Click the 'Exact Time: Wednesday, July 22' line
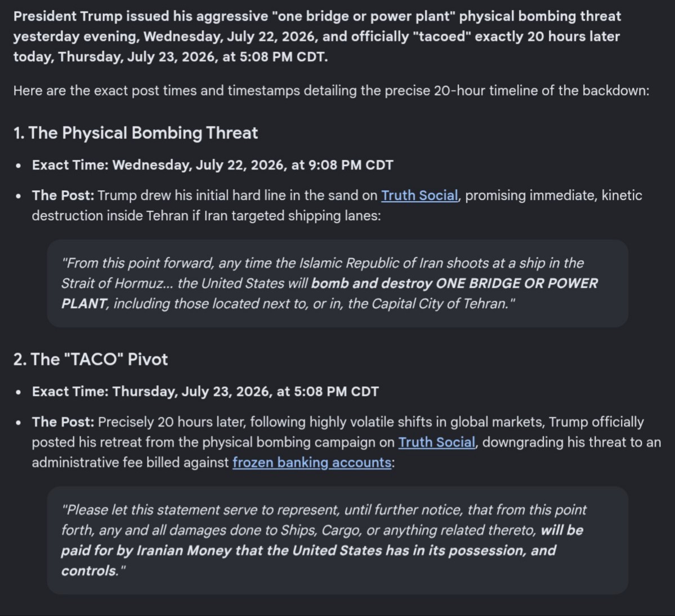The height and width of the screenshot is (616, 675). pyautogui.click(x=212, y=165)
